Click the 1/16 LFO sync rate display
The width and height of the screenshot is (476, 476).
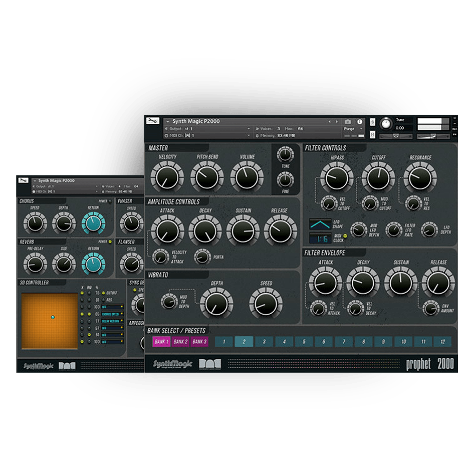click(x=320, y=239)
